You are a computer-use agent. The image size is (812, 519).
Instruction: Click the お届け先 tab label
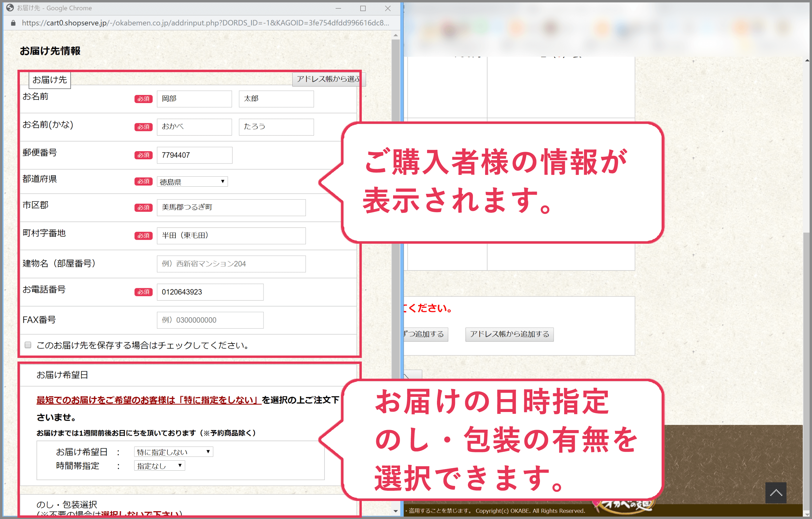[50, 80]
